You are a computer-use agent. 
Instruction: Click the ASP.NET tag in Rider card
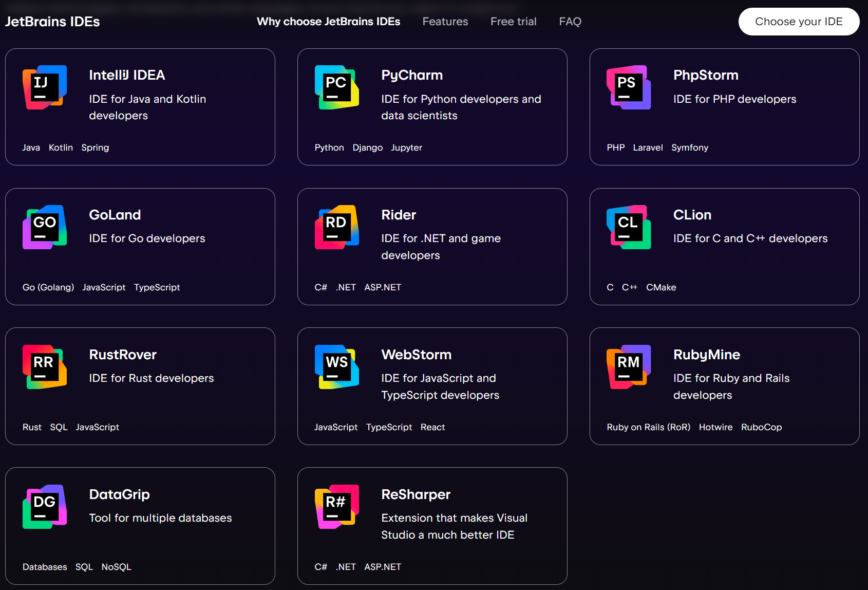383,287
